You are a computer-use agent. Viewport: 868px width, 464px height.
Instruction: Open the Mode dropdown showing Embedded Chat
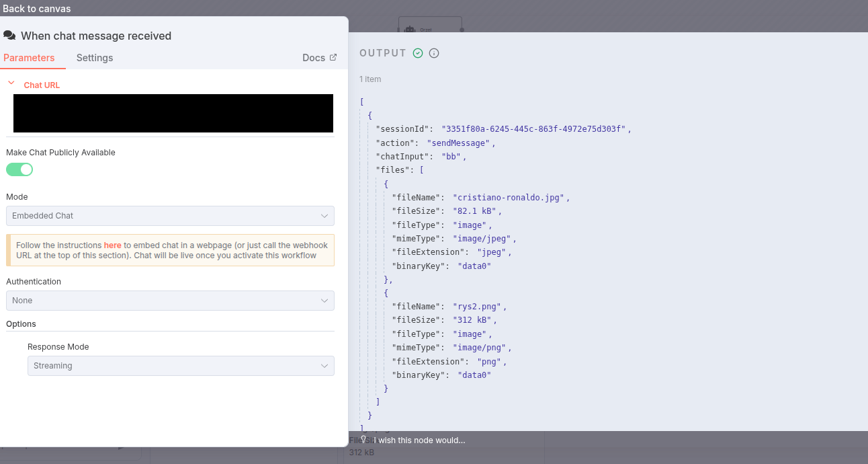[x=170, y=216]
